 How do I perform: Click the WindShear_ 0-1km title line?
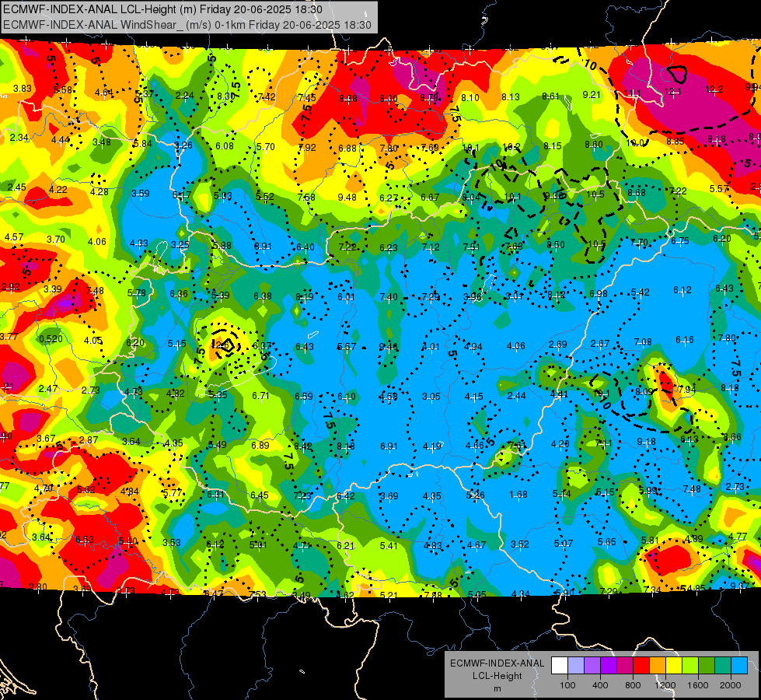coord(187,25)
